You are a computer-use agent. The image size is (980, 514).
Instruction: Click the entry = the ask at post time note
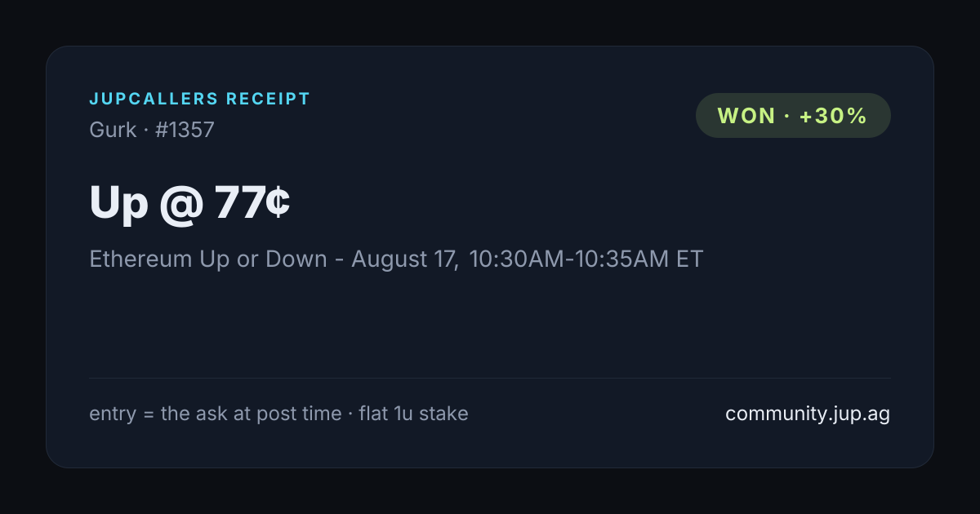pos(216,414)
